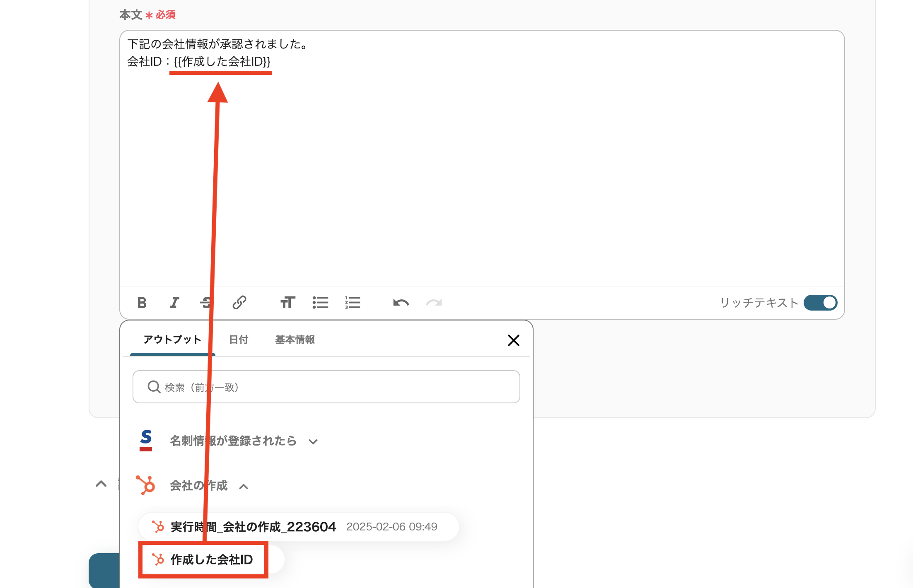The width and height of the screenshot is (913, 588).
Task: Close the output picker panel
Action: (x=513, y=340)
